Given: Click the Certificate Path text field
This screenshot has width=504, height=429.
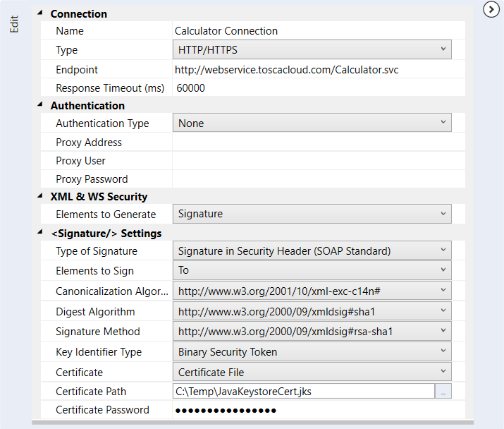Looking at the screenshot, I should tap(303, 392).
